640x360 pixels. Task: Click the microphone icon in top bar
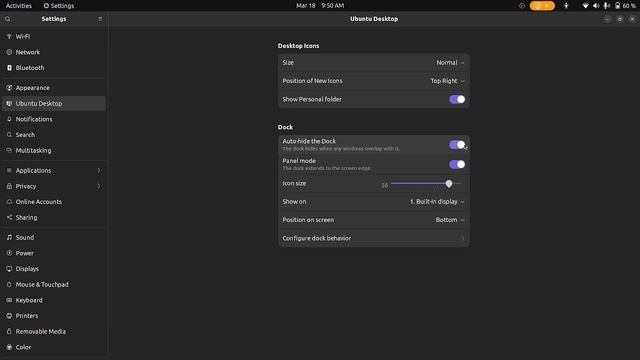pyautogui.click(x=607, y=6)
